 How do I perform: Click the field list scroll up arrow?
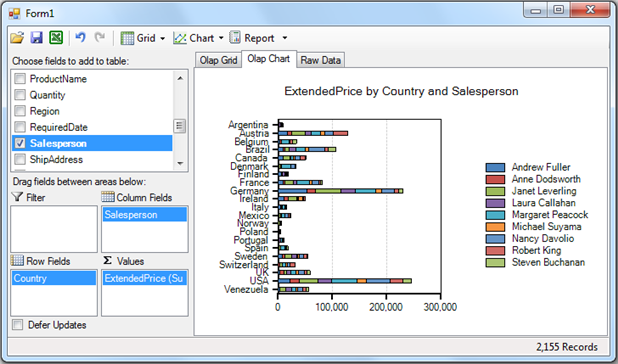tap(180, 78)
